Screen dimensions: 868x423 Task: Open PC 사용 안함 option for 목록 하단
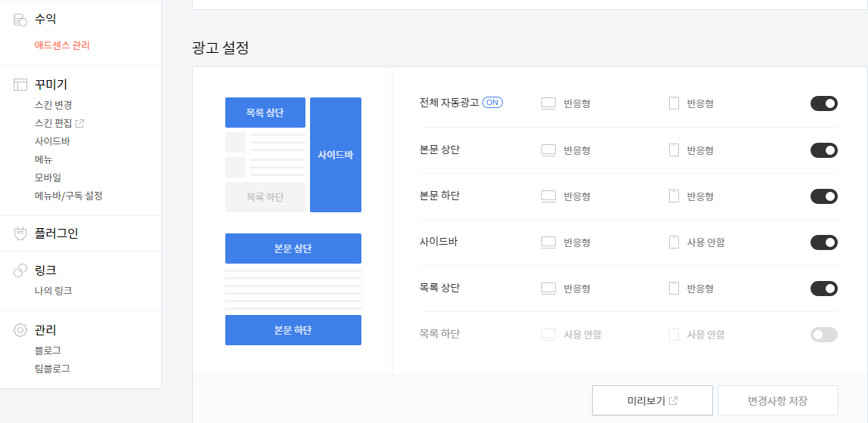click(x=582, y=335)
